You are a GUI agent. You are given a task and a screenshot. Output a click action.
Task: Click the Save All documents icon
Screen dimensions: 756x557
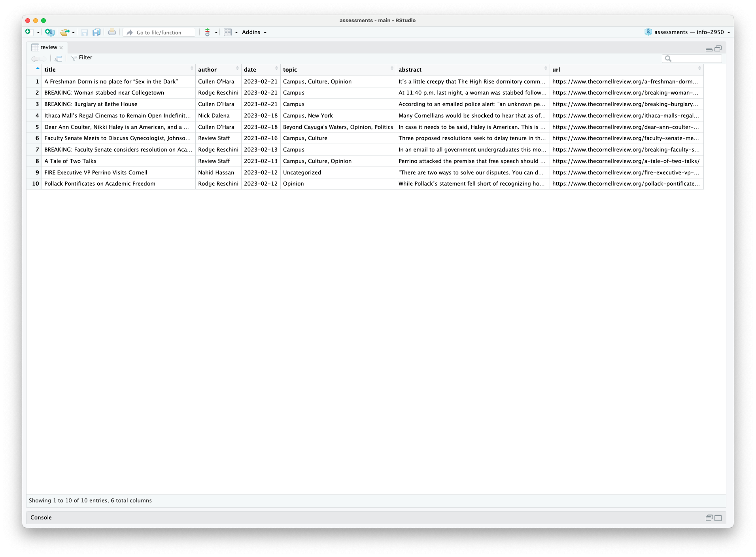[96, 32]
